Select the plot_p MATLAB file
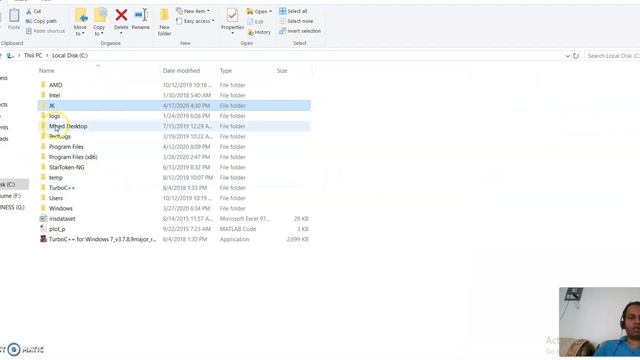The height and width of the screenshot is (360, 640). (x=174, y=229)
